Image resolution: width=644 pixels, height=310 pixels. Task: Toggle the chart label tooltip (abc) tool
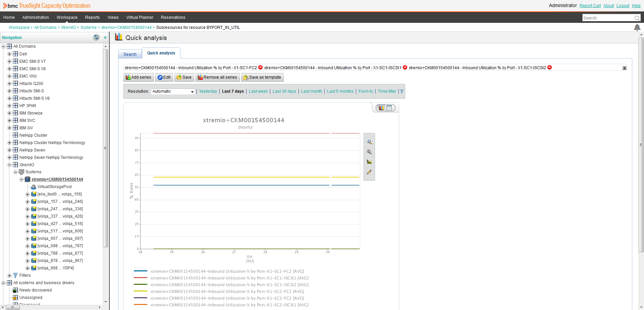369,162
